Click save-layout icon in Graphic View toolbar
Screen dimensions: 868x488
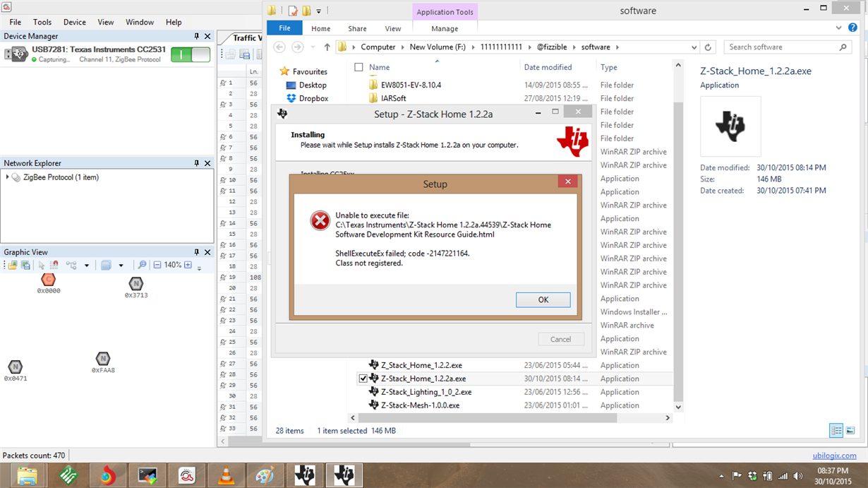(x=25, y=266)
